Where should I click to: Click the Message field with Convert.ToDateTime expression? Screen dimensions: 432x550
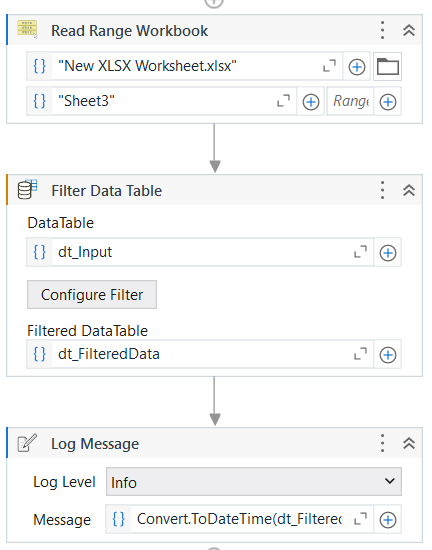point(239,519)
